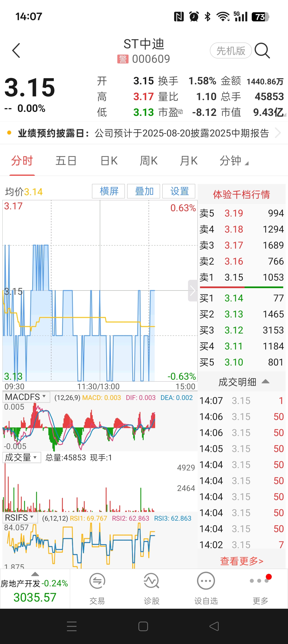Tap the 买1 3.14 order row
288x644 pixels.
[242, 298]
